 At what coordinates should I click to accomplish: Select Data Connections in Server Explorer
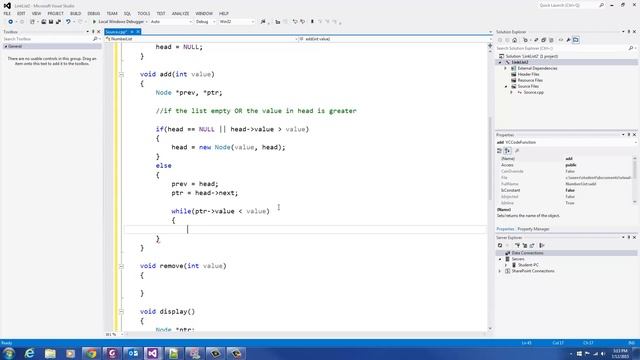527,253
